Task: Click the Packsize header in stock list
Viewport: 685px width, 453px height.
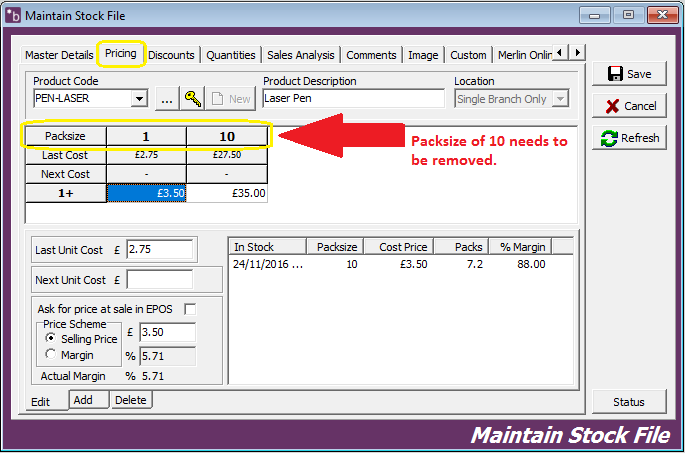Action: click(x=335, y=247)
